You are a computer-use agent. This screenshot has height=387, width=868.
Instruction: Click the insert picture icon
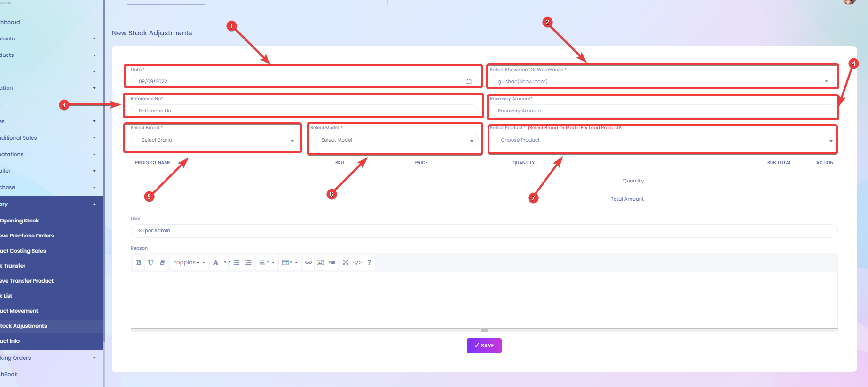(320, 262)
